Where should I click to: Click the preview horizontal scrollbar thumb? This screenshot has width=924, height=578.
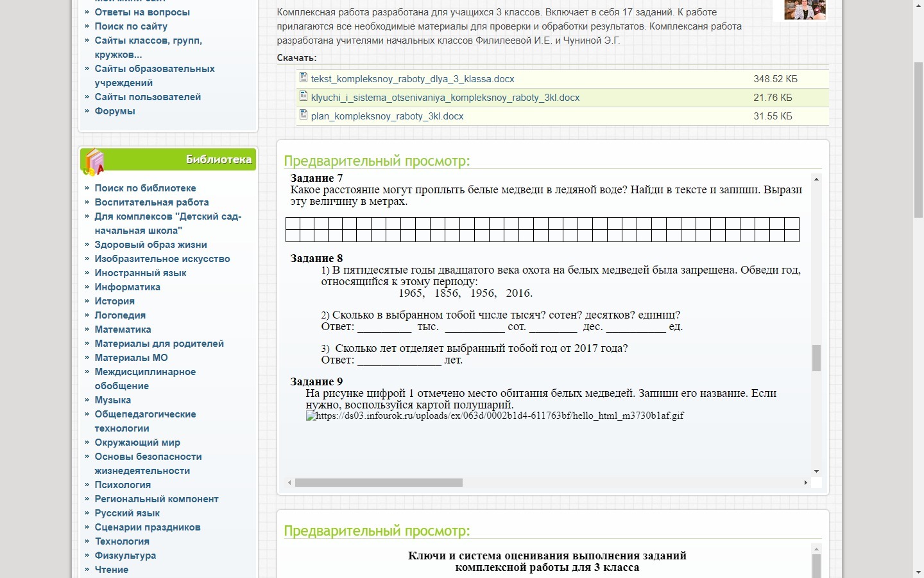[x=379, y=482]
